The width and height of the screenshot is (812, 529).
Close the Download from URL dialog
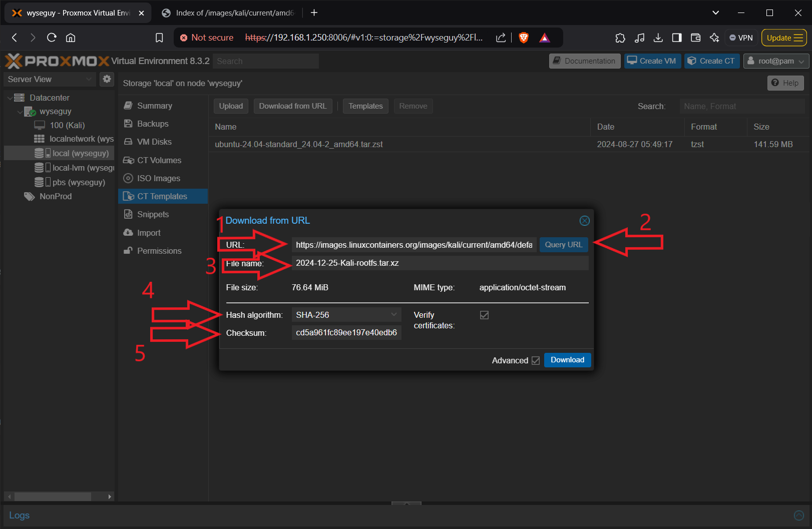584,221
